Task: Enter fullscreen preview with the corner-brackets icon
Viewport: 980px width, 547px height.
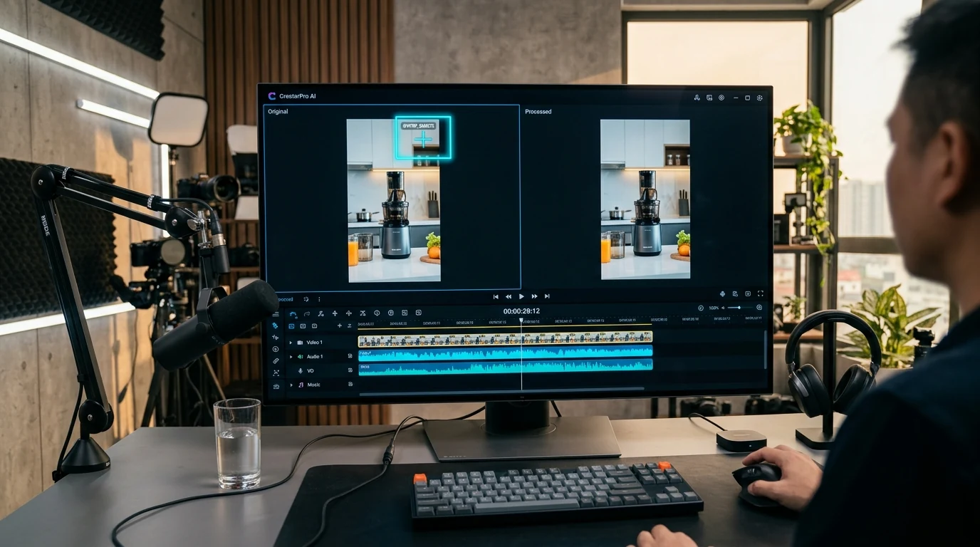Action: coord(761,293)
